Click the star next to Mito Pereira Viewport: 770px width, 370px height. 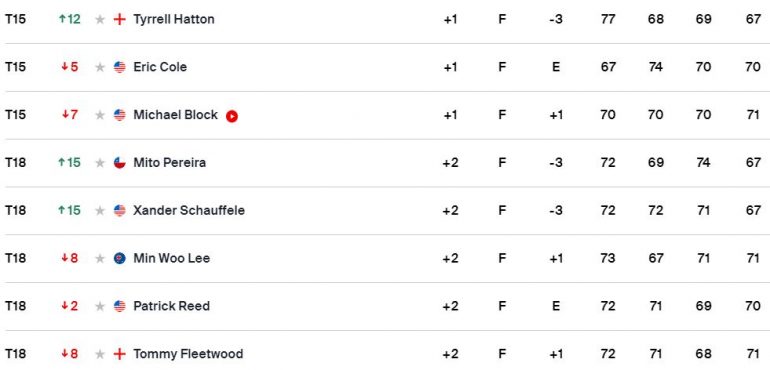click(x=100, y=163)
